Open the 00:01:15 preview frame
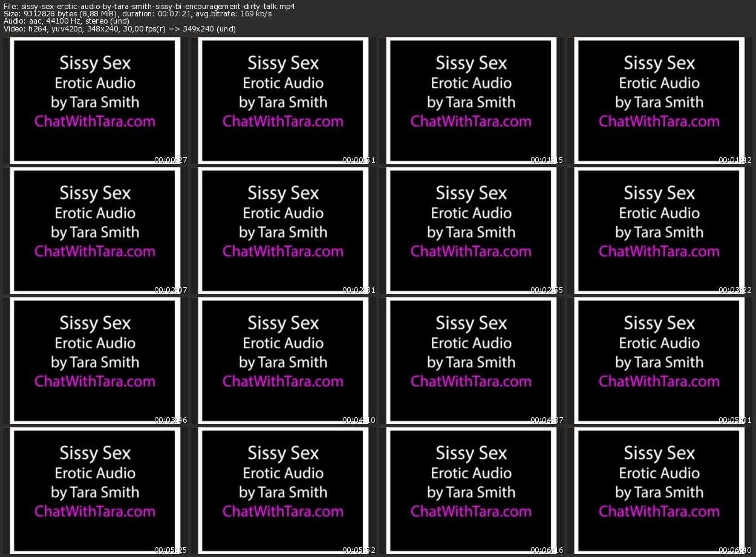Image resolution: width=756 pixels, height=557 pixels. pyautogui.click(x=471, y=100)
